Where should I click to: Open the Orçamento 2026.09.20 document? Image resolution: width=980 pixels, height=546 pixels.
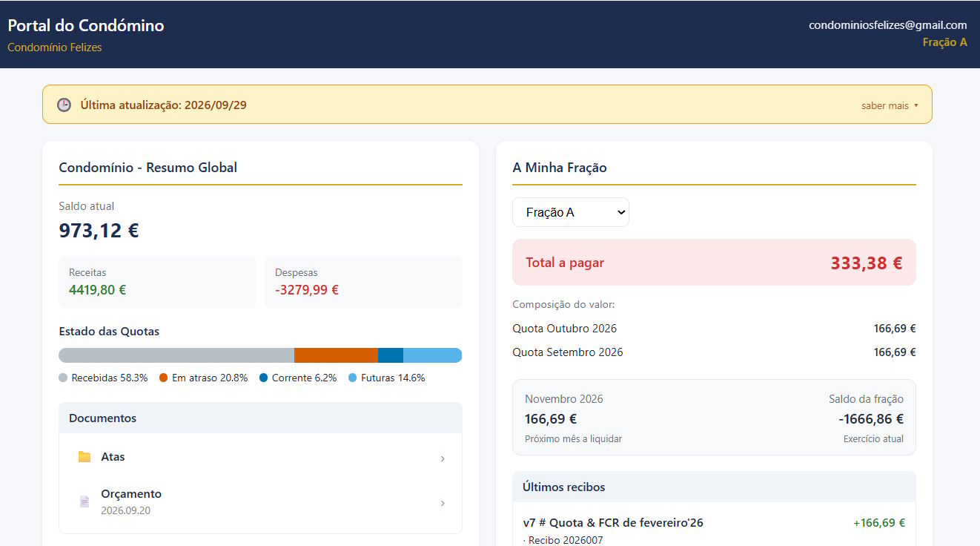point(261,502)
